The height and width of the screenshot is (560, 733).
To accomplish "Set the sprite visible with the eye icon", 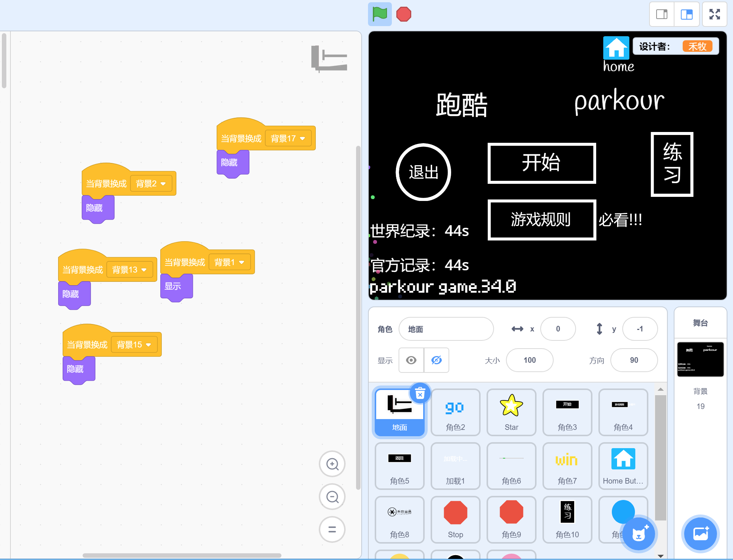I will pos(411,360).
